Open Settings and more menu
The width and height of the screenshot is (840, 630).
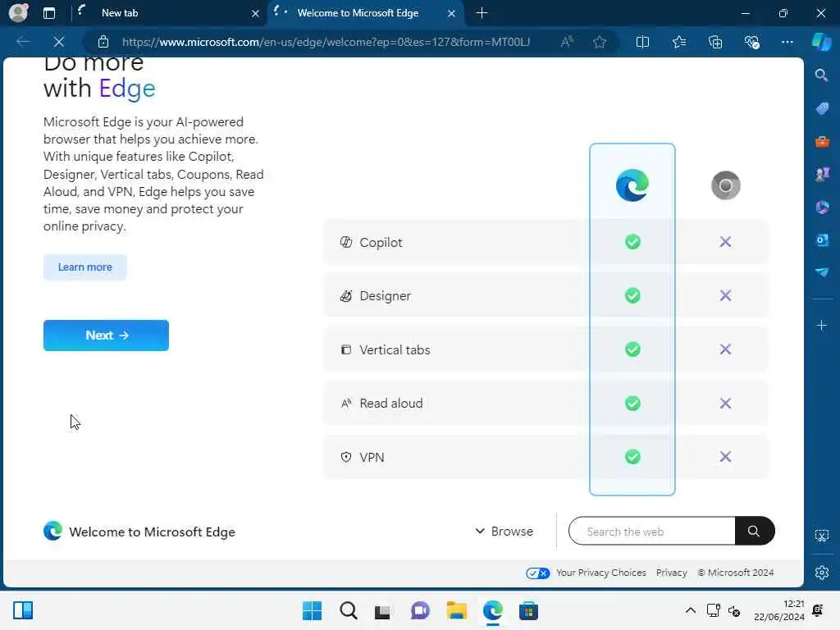pos(787,42)
